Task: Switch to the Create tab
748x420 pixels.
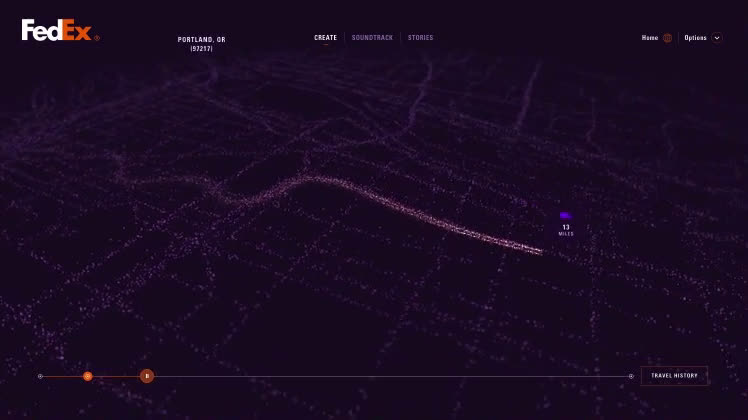Action: (325, 38)
